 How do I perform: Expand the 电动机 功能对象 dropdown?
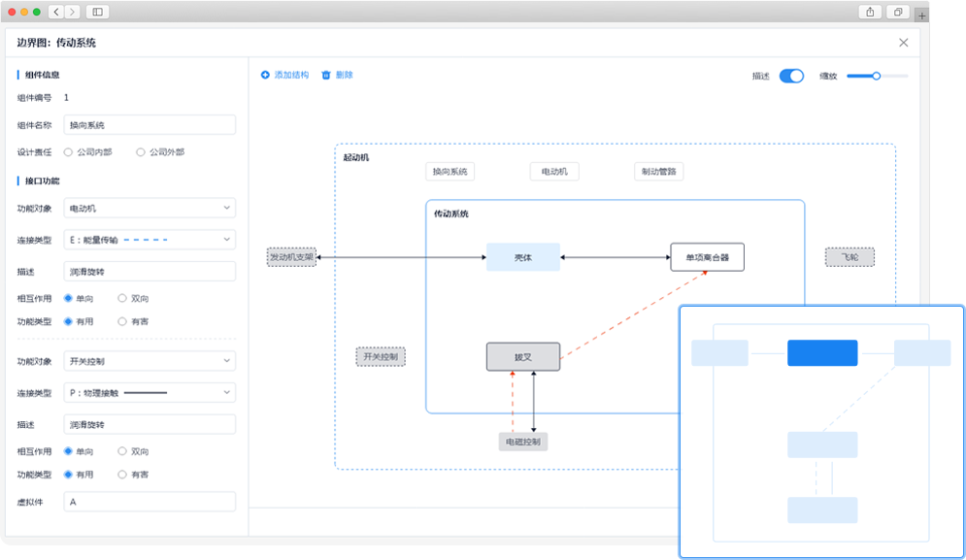click(x=150, y=209)
